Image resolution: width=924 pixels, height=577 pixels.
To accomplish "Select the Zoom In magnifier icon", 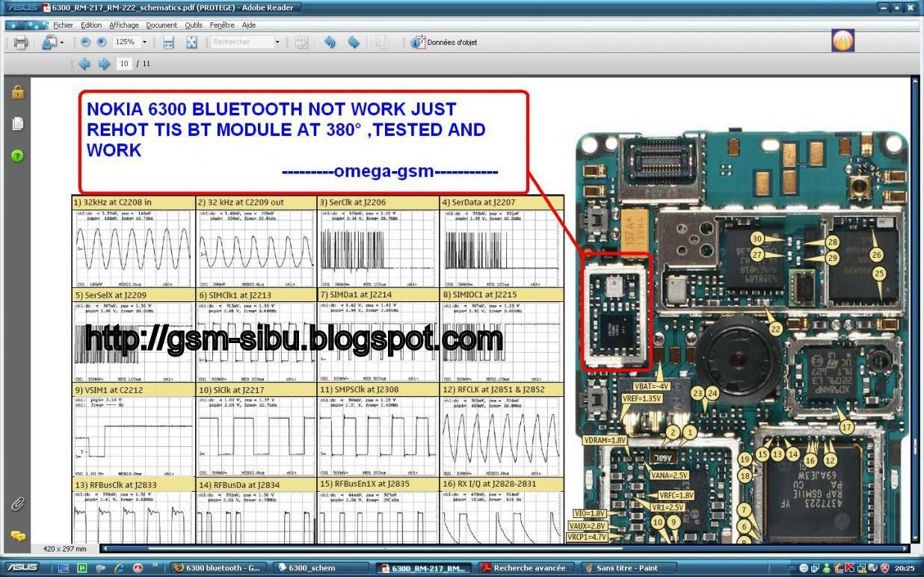I will click(102, 43).
